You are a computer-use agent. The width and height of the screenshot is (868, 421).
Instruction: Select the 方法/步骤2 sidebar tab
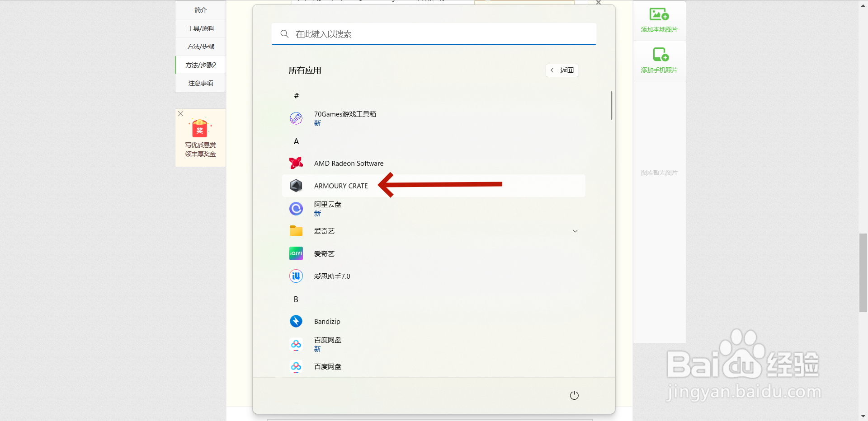[200, 65]
